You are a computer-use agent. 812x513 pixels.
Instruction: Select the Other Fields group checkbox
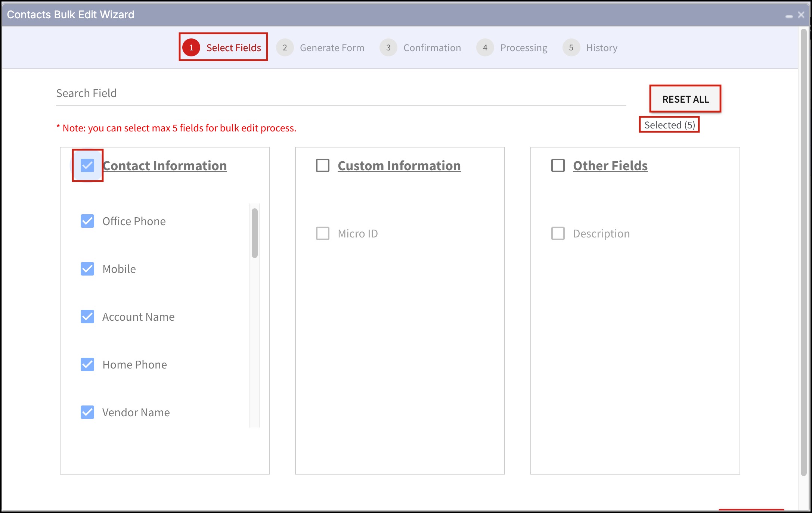tap(558, 165)
